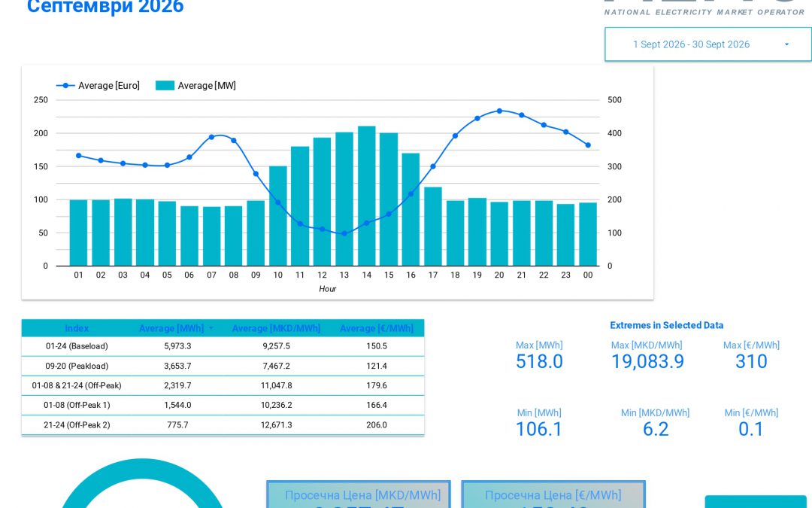Click the 11,047.8 table cell
The image size is (812, 508).
(276, 385)
